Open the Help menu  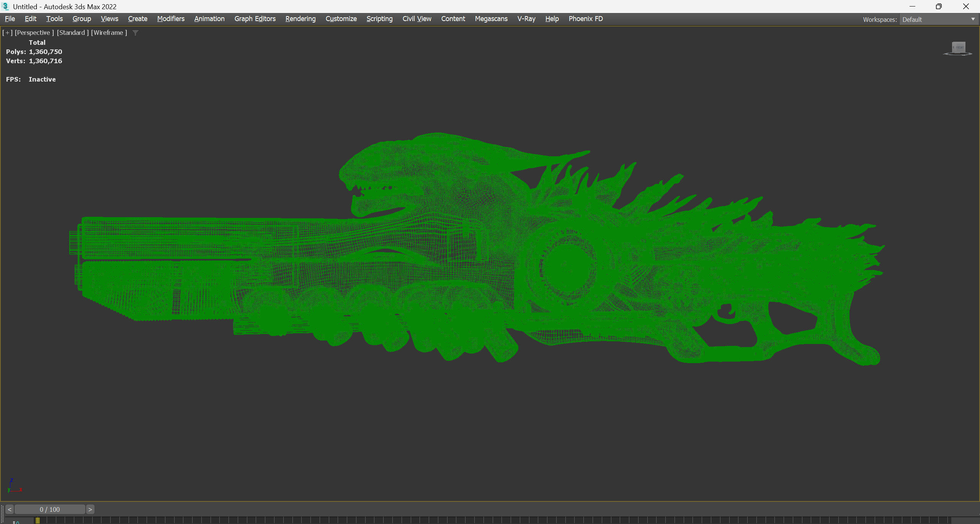(x=552, y=19)
